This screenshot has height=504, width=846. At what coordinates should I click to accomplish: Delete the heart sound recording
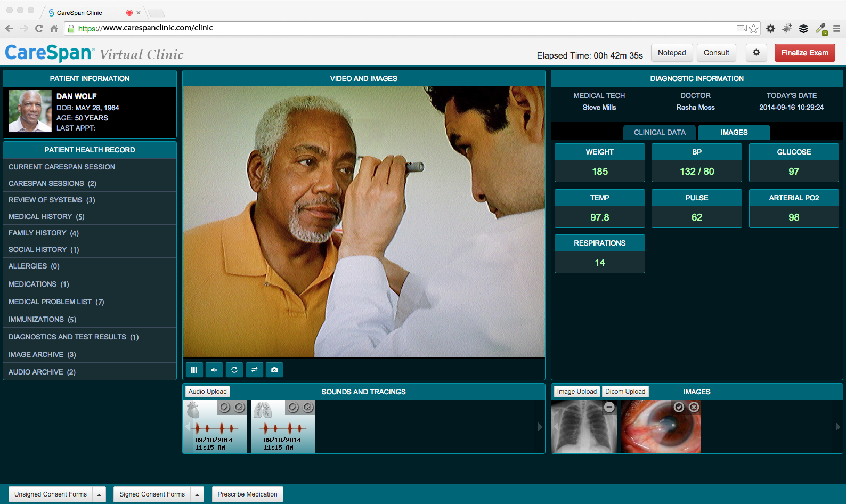click(x=240, y=408)
